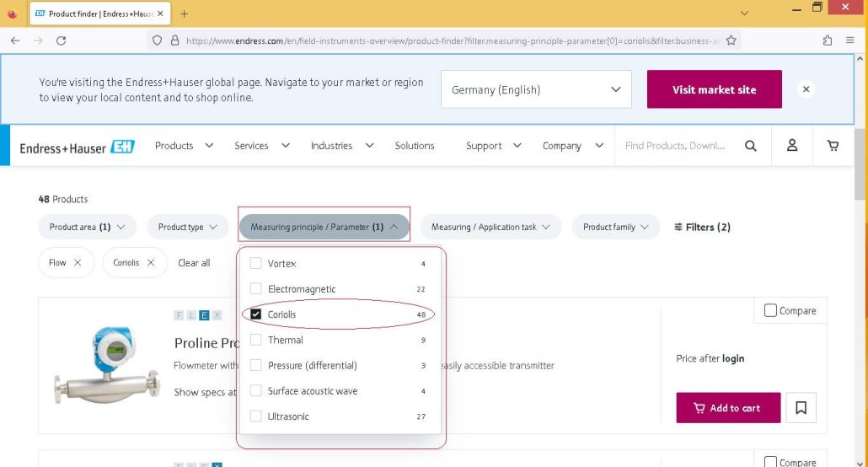Open the Solutions menu item
Image resolution: width=868 pixels, height=467 pixels.
415,146
